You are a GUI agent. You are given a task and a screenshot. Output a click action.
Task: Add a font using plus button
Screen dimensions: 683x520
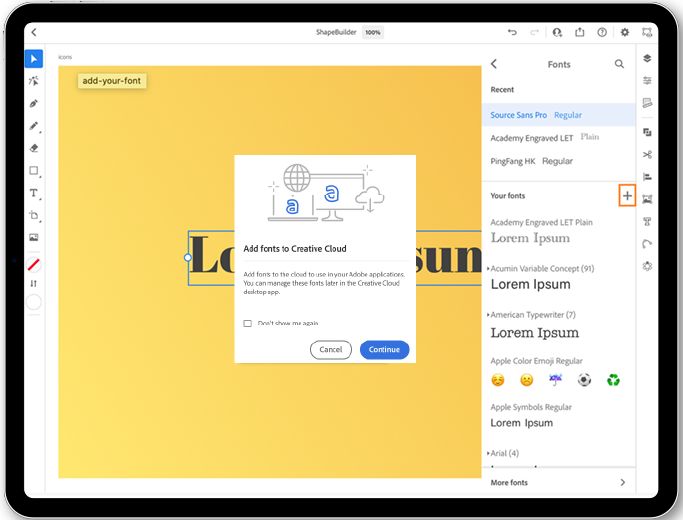coord(627,196)
